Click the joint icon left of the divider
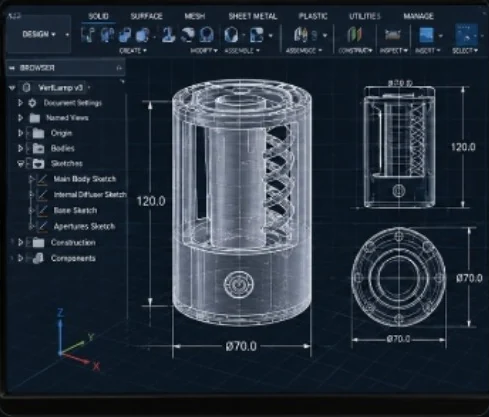The image size is (489, 417). coord(257,35)
